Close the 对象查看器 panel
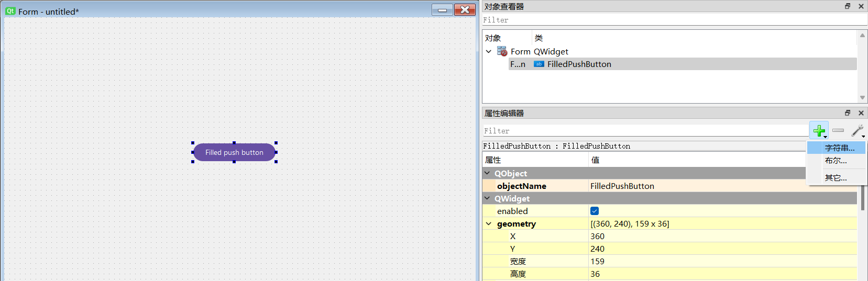The image size is (868, 281). click(x=861, y=6)
